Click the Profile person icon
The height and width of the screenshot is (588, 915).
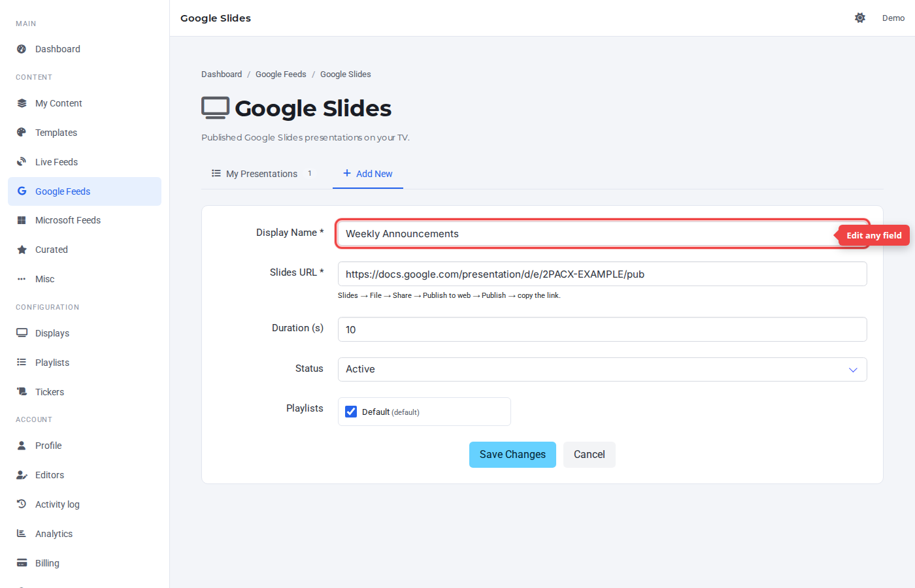(22, 446)
